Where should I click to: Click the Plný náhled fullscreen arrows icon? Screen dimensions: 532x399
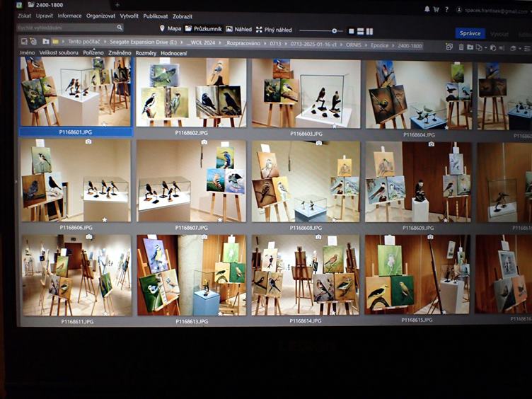[x=259, y=30]
